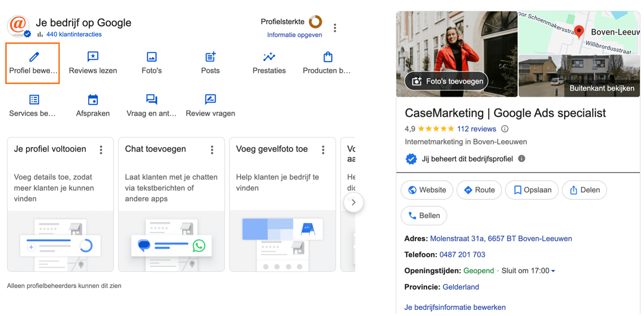Image resolution: width=644 pixels, height=316 pixels.
Task: Open address Molenstraat 31a link
Action: pyautogui.click(x=501, y=239)
